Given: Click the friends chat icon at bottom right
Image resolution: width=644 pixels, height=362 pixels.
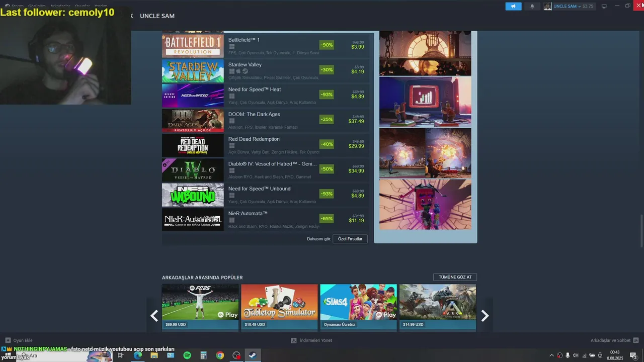Looking at the screenshot, I should click(636, 340).
